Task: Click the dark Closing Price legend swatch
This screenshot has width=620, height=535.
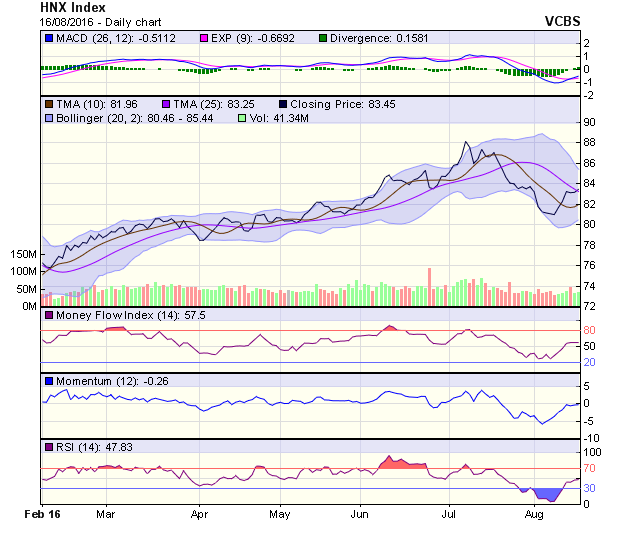Action: 284,103
